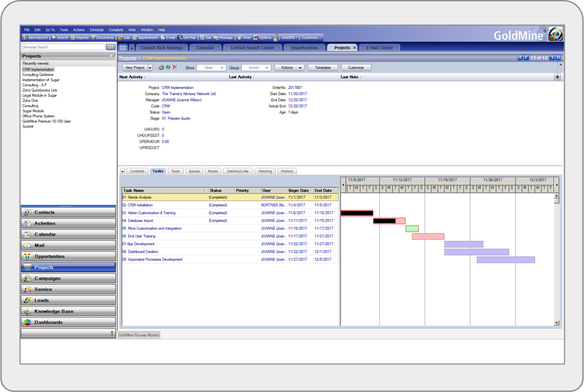Image resolution: width=584 pixels, height=392 pixels.
Task: Open the 2017987 order number link
Action: pos(295,88)
